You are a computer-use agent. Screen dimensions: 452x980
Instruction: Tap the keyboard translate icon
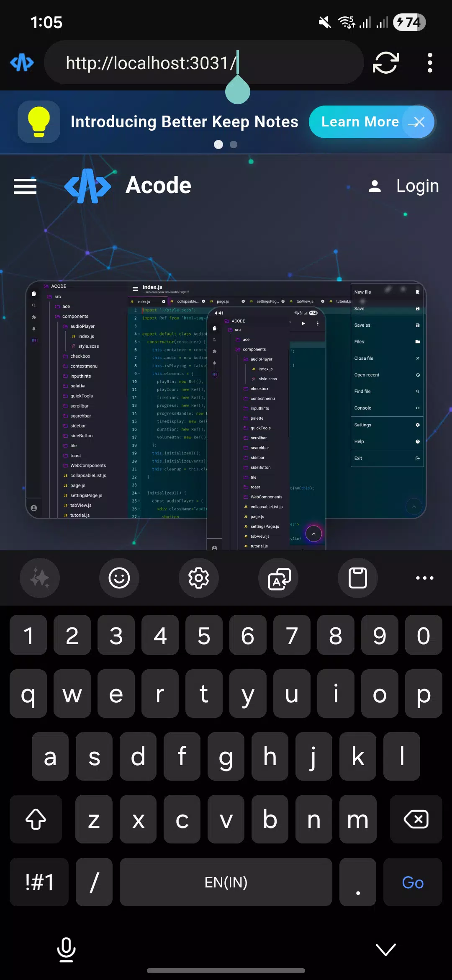click(x=278, y=578)
